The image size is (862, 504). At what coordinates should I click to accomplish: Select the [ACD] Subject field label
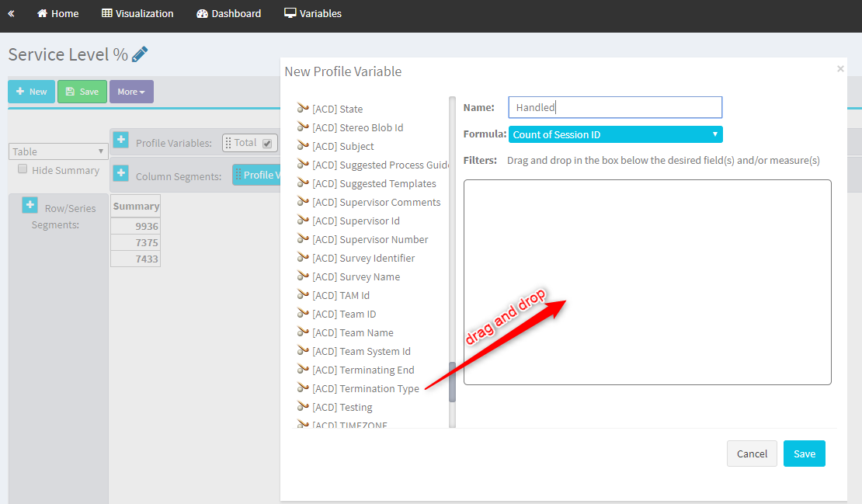click(343, 146)
